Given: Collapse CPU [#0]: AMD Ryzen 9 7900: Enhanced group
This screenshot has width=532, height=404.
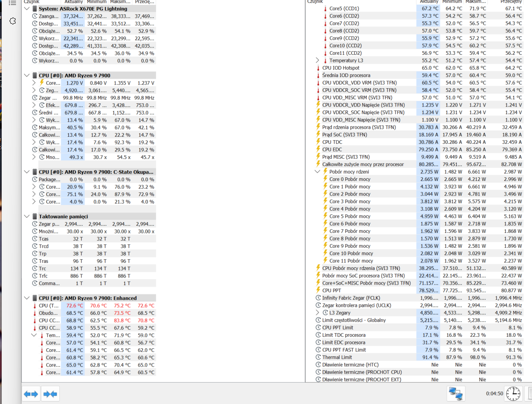Looking at the screenshot, I should pyautogui.click(x=27, y=298).
